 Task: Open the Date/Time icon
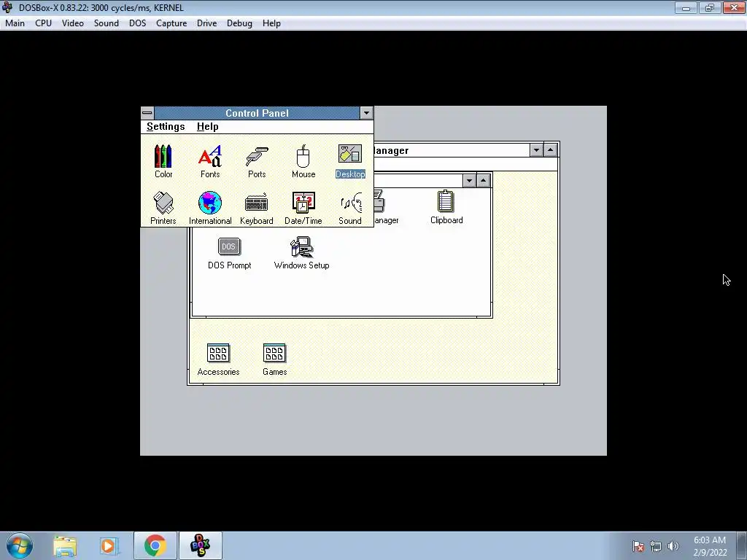coord(303,208)
